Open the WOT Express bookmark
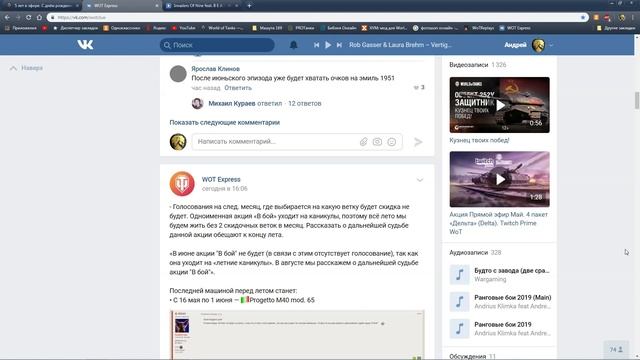 coord(516,28)
